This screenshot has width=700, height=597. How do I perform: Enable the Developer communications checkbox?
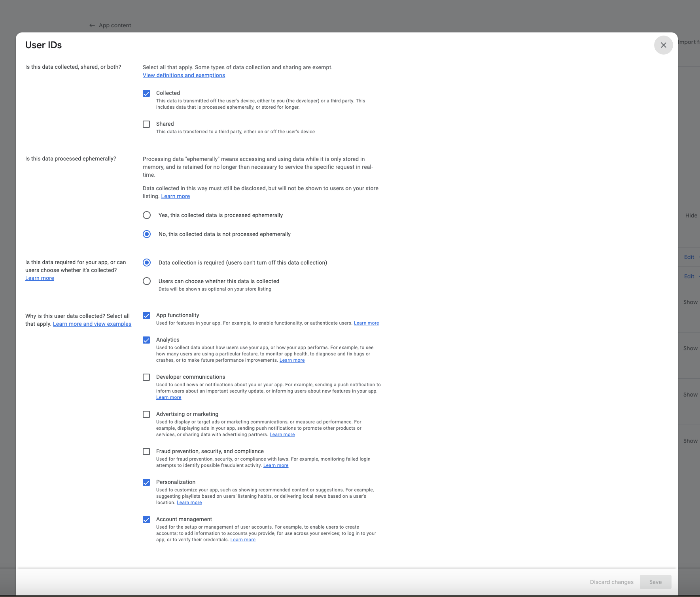pyautogui.click(x=146, y=377)
